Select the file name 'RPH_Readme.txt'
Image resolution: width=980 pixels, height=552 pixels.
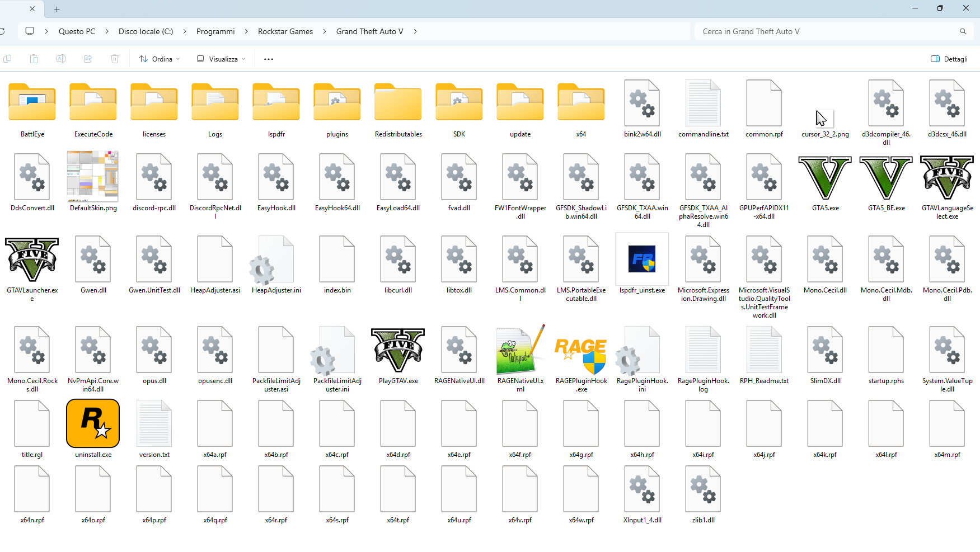point(764,381)
